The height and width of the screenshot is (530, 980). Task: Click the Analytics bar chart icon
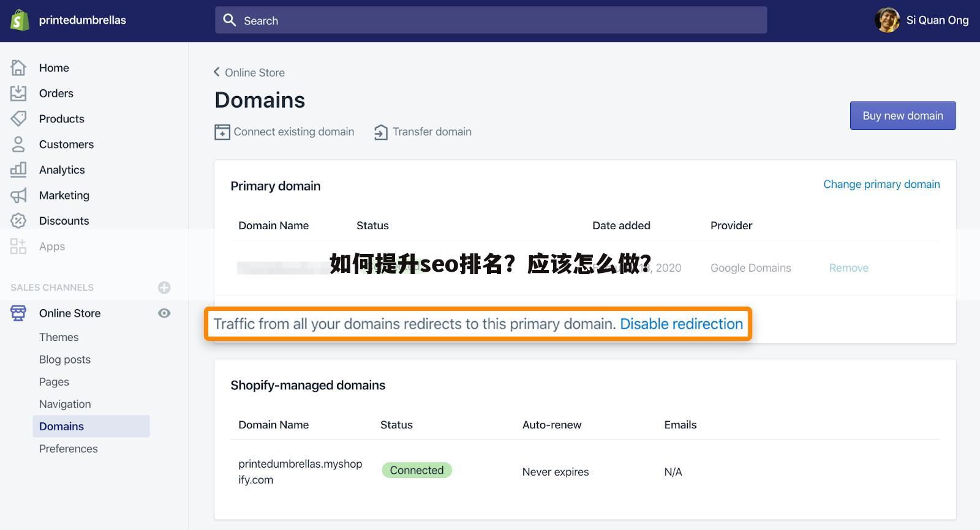coord(18,170)
